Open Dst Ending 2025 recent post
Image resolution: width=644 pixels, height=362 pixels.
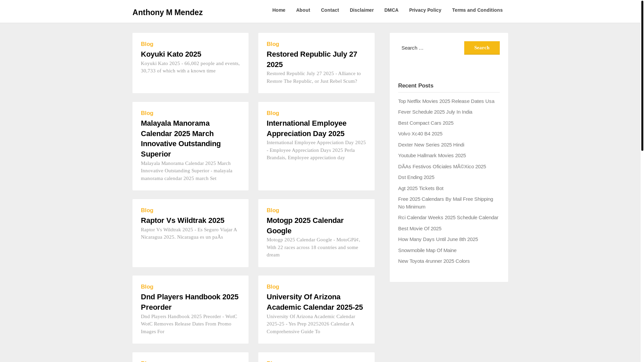(x=416, y=177)
